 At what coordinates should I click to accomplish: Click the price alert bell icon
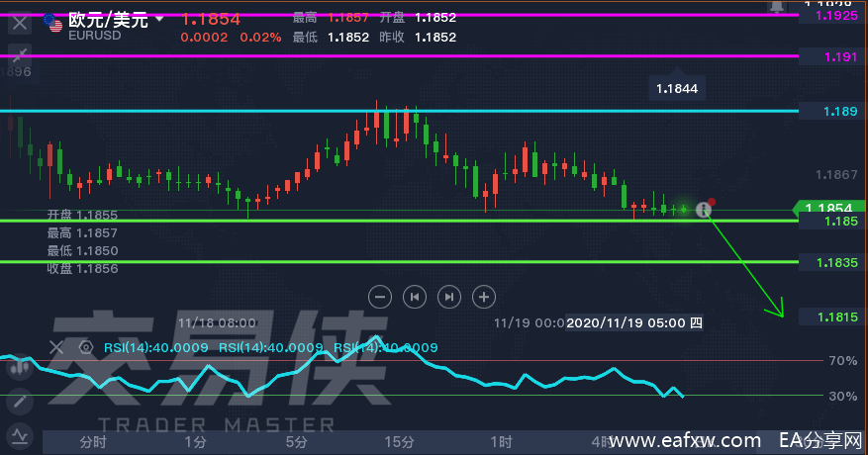[x=778, y=6]
